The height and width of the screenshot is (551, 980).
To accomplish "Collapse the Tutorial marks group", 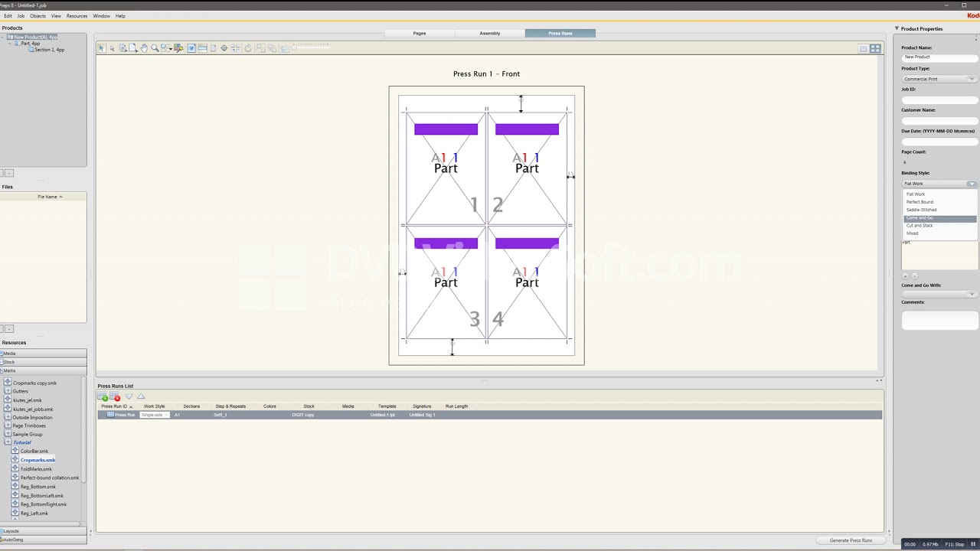I will point(8,442).
